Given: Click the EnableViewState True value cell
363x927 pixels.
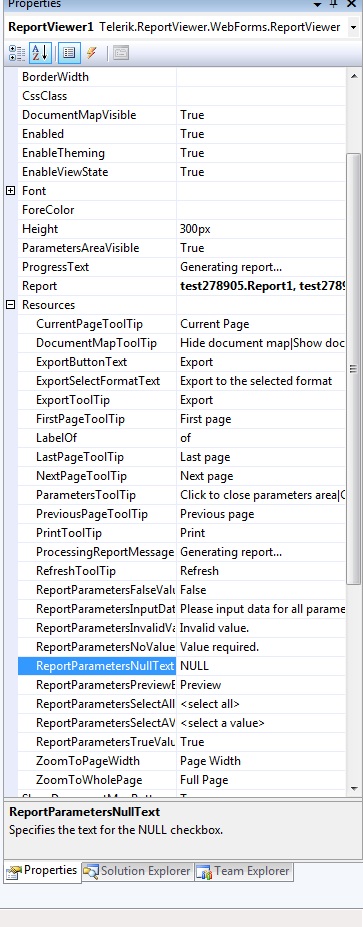Looking at the screenshot, I should [261, 172].
